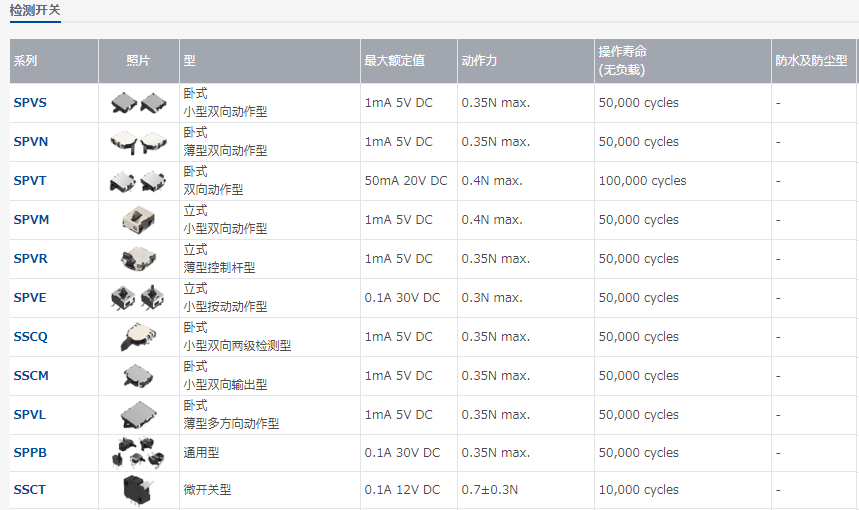Click the SPPB switch product photo
The width and height of the screenshot is (859, 510).
[x=138, y=453]
